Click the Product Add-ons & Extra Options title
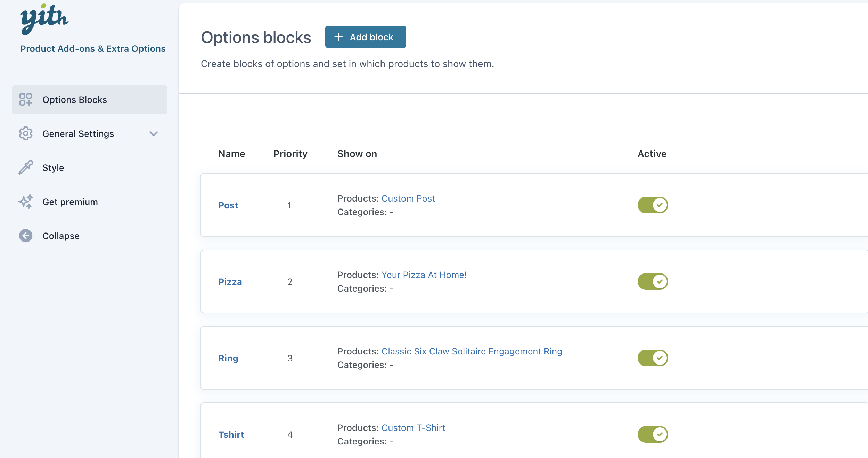 93,49
